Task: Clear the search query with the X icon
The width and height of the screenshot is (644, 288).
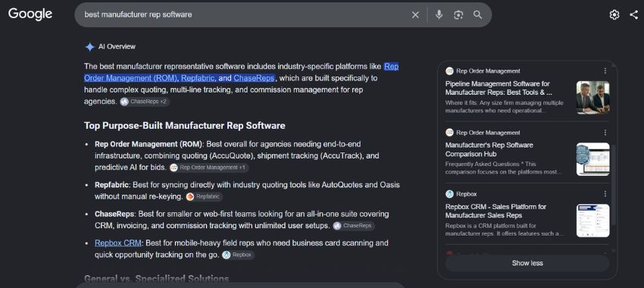Action: (415, 15)
